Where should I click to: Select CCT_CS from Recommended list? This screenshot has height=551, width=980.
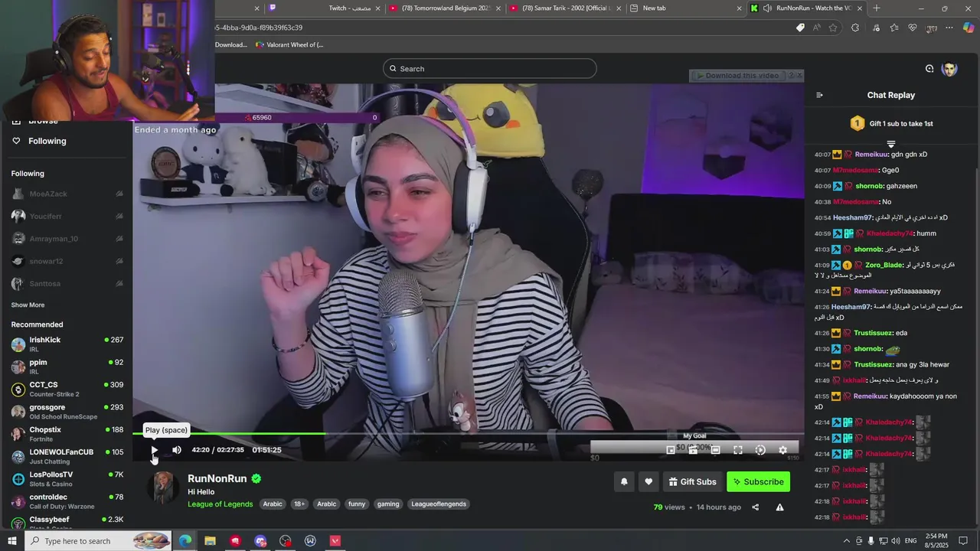[67, 389]
